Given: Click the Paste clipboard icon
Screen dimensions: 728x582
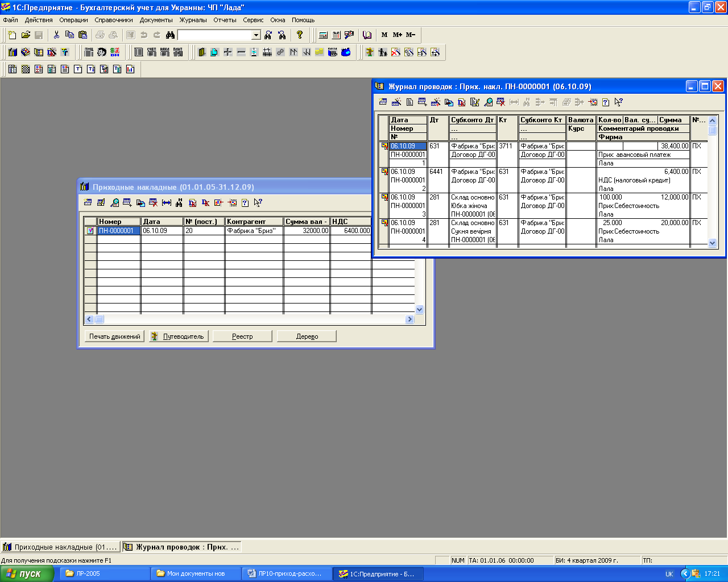Looking at the screenshot, I should [x=82, y=35].
